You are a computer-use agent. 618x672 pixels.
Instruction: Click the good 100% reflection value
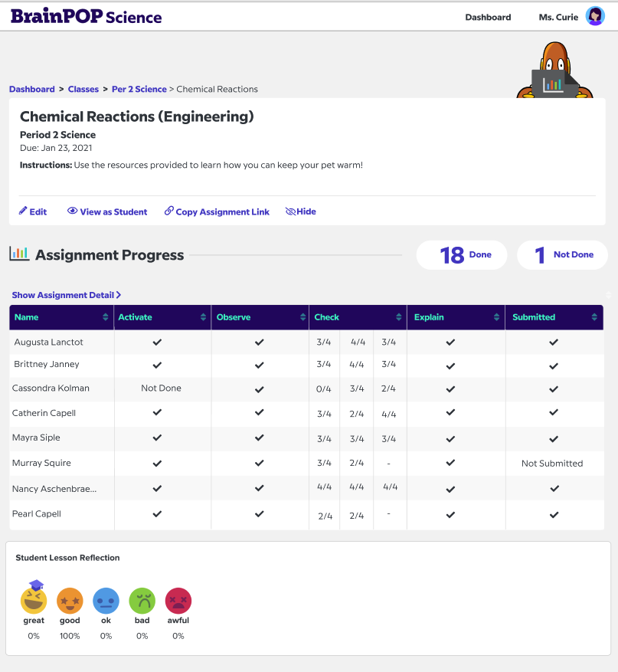[x=70, y=636]
